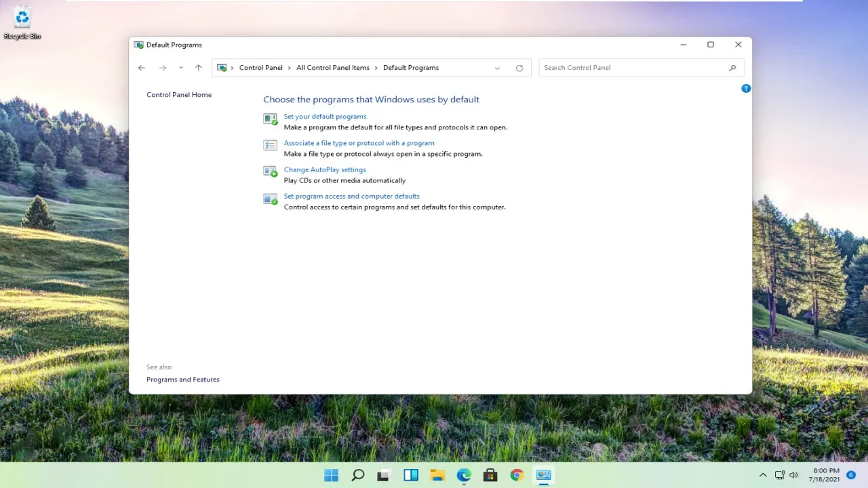Image resolution: width=868 pixels, height=488 pixels.
Task: Show hidden tray icons chevron
Action: pyautogui.click(x=763, y=475)
